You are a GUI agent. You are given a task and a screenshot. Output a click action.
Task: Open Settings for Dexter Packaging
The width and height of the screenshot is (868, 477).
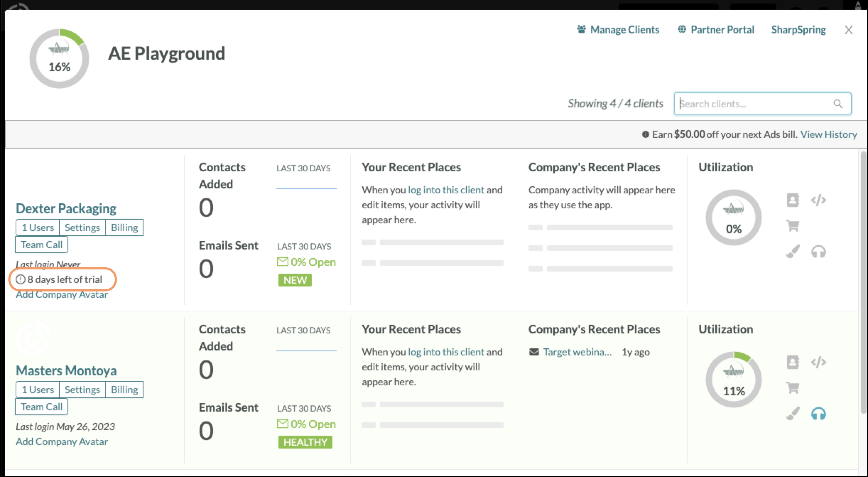click(82, 227)
